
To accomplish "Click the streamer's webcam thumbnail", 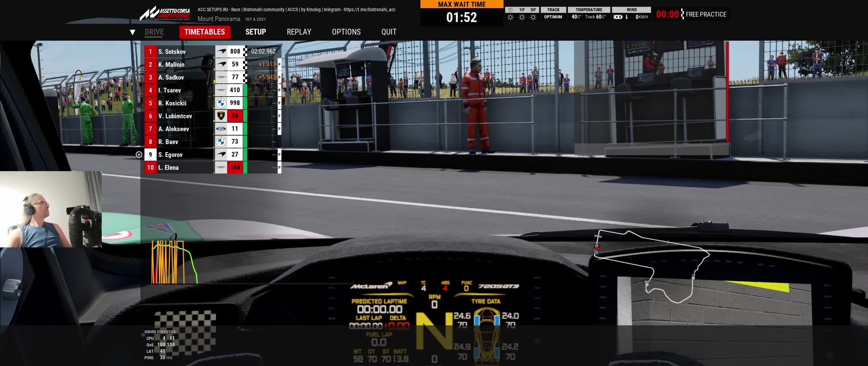I will click(x=51, y=209).
